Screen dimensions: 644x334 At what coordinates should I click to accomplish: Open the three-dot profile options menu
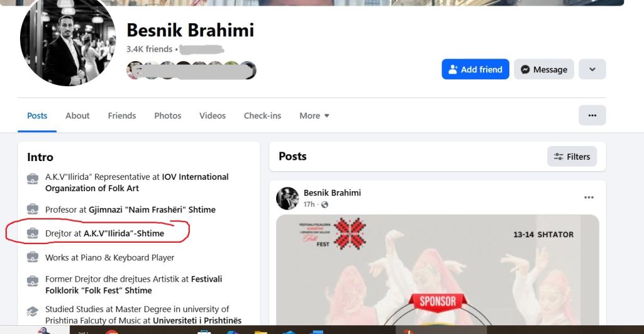click(592, 116)
